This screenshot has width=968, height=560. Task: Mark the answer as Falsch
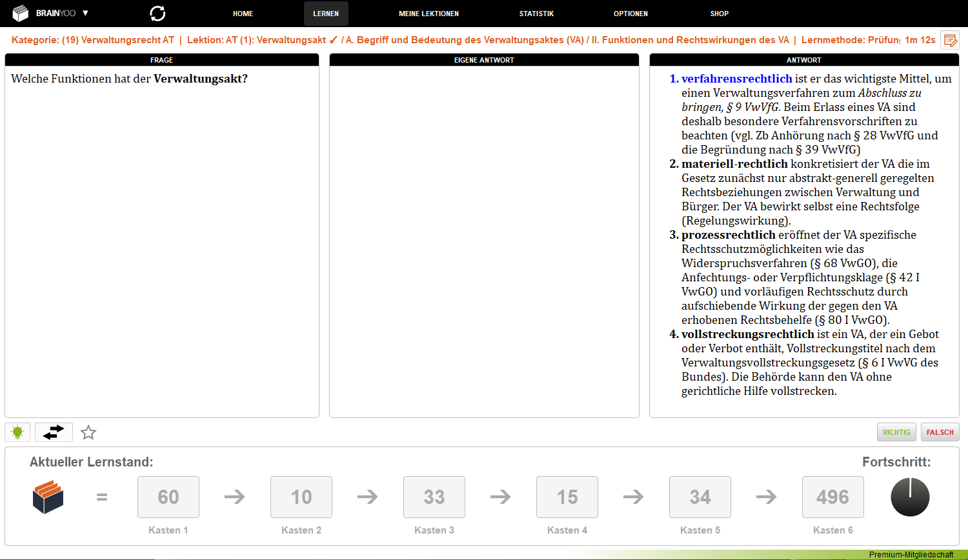pos(940,432)
